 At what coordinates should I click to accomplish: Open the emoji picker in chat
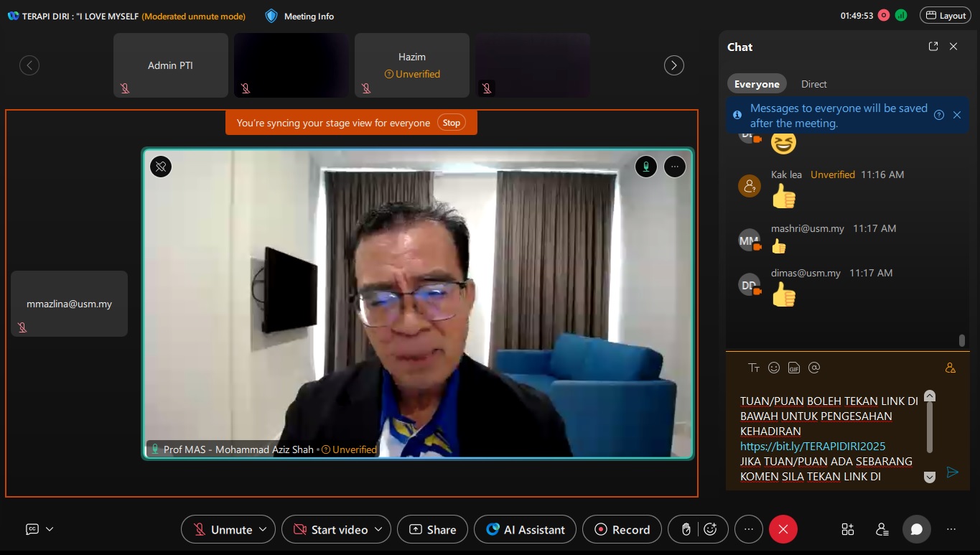pos(774,368)
